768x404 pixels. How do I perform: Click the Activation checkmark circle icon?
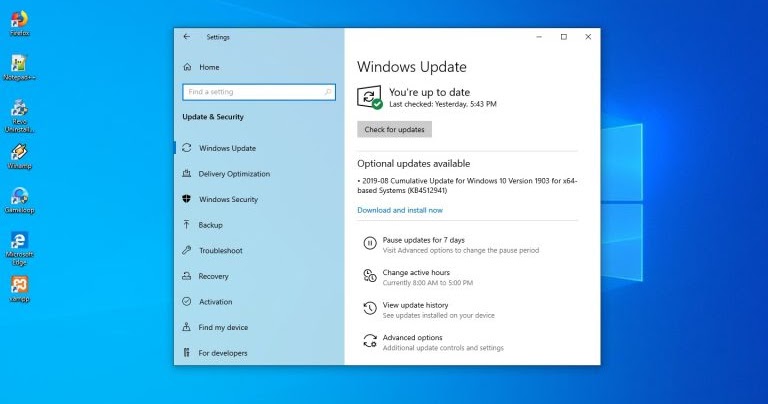tap(187, 302)
